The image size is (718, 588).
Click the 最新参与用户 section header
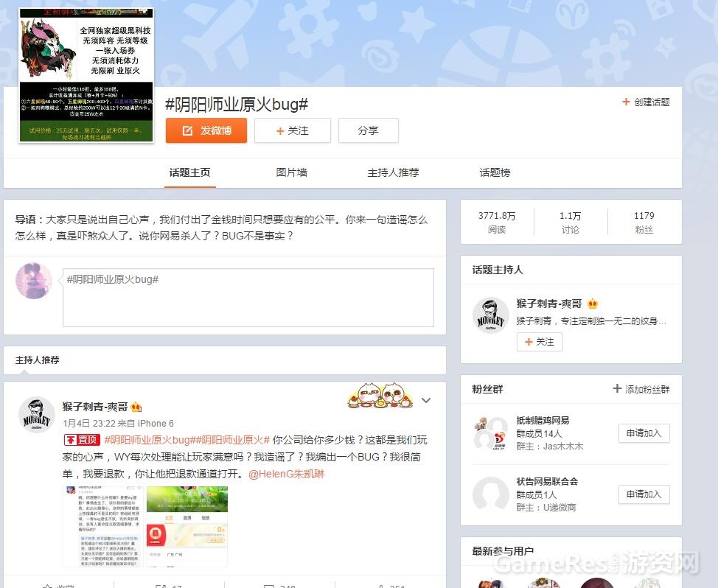click(x=503, y=551)
